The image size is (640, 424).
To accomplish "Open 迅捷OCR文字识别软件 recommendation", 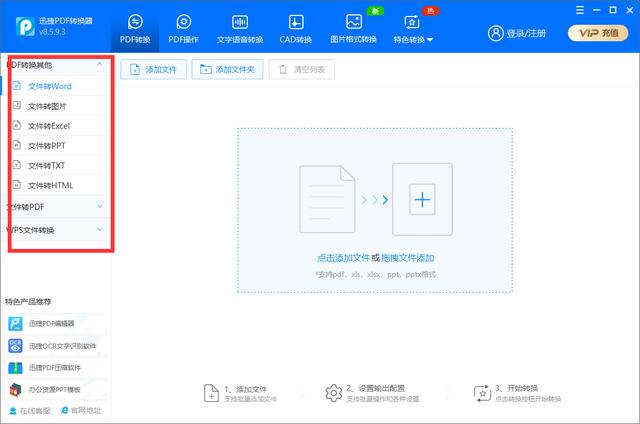I will pyautogui.click(x=56, y=346).
